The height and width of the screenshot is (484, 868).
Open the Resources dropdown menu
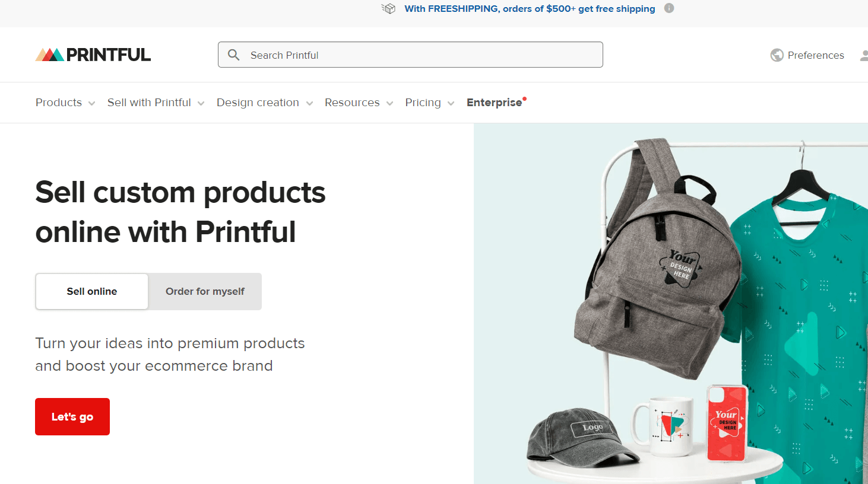point(359,103)
